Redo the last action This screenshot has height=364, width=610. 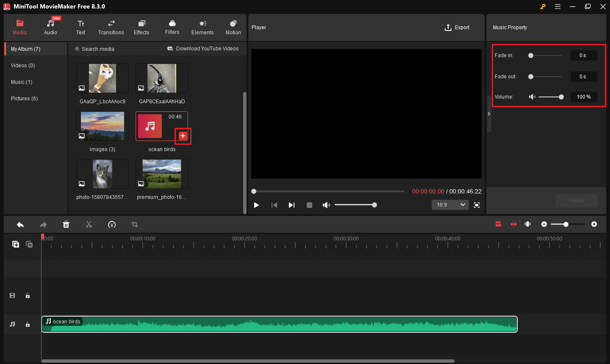pyautogui.click(x=43, y=224)
